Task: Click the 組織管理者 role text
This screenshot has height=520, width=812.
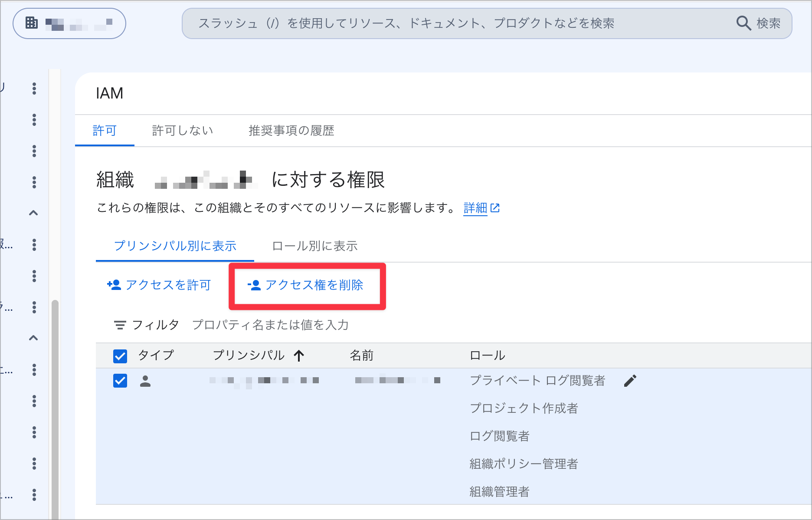Action: [500, 492]
